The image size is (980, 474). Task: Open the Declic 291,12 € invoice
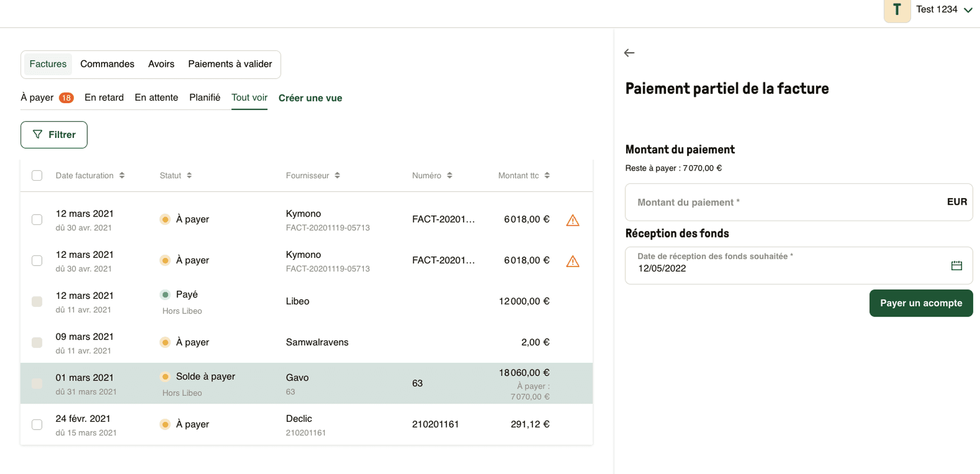(306, 424)
